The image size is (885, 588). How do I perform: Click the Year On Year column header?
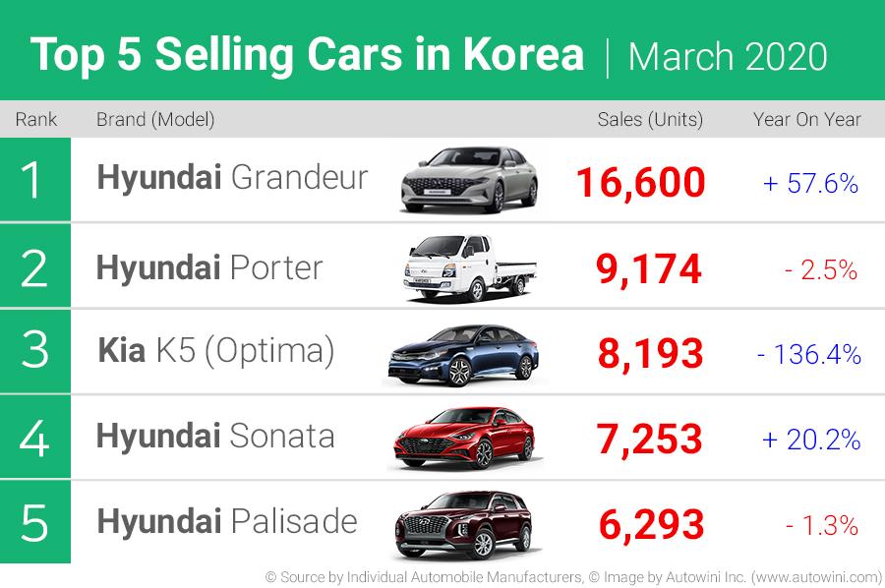coord(807,119)
